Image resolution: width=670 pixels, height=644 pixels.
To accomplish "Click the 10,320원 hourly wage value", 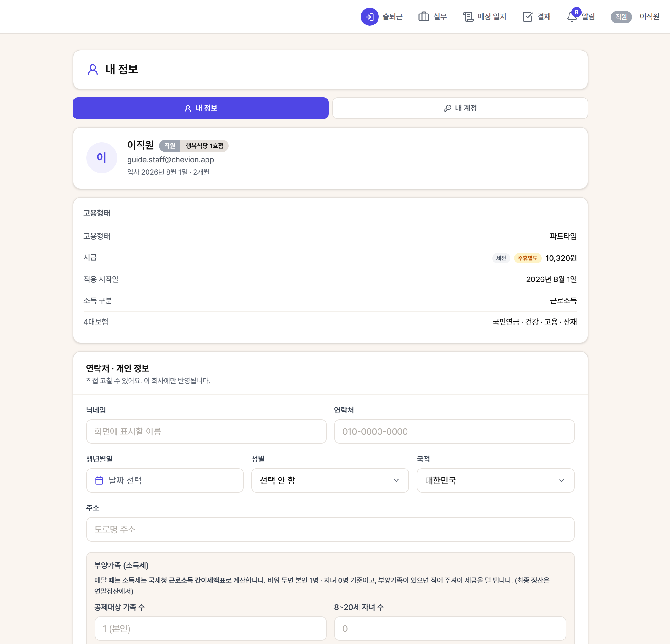I will [x=560, y=258].
